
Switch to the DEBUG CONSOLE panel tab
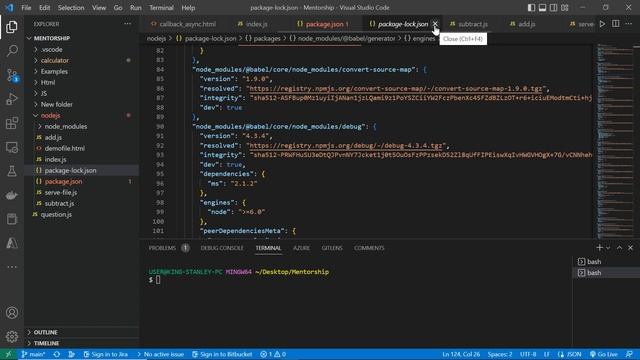[222, 248]
